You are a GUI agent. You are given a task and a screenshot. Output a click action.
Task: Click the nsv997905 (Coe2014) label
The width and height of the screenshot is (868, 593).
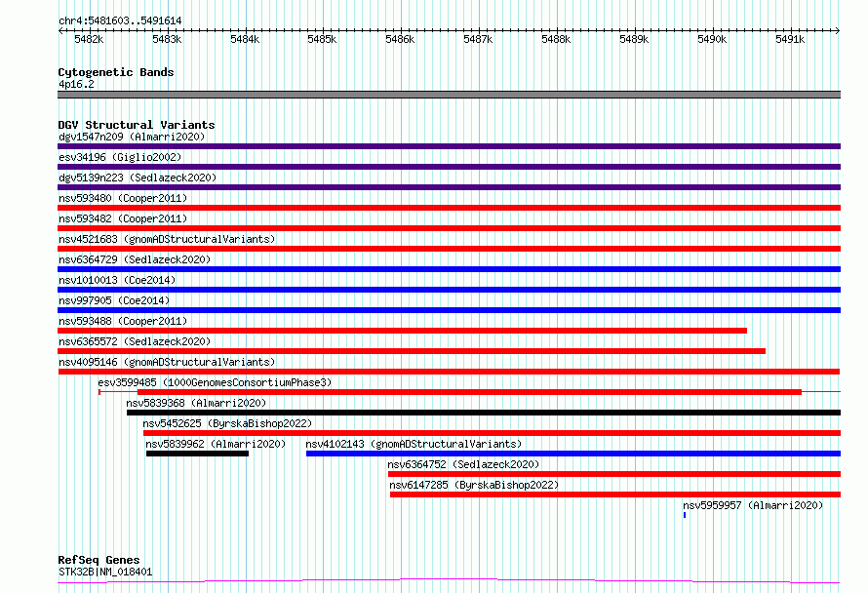point(114,300)
